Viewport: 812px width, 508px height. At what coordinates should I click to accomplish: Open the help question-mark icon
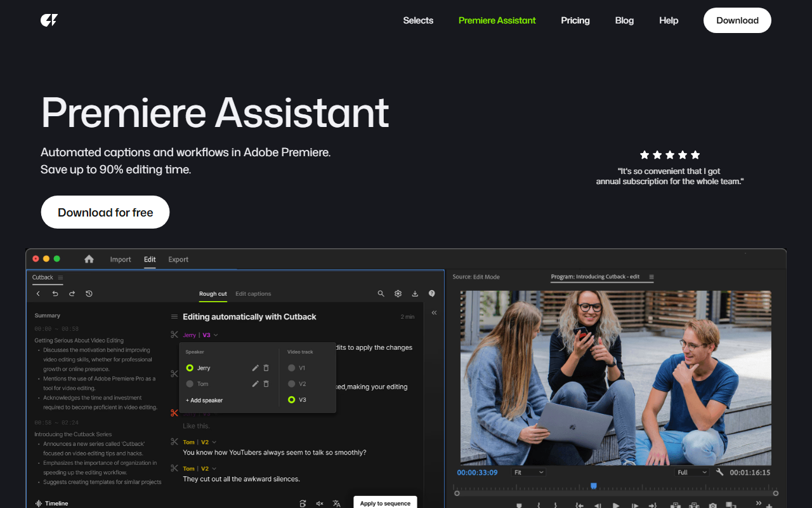pyautogui.click(x=432, y=294)
